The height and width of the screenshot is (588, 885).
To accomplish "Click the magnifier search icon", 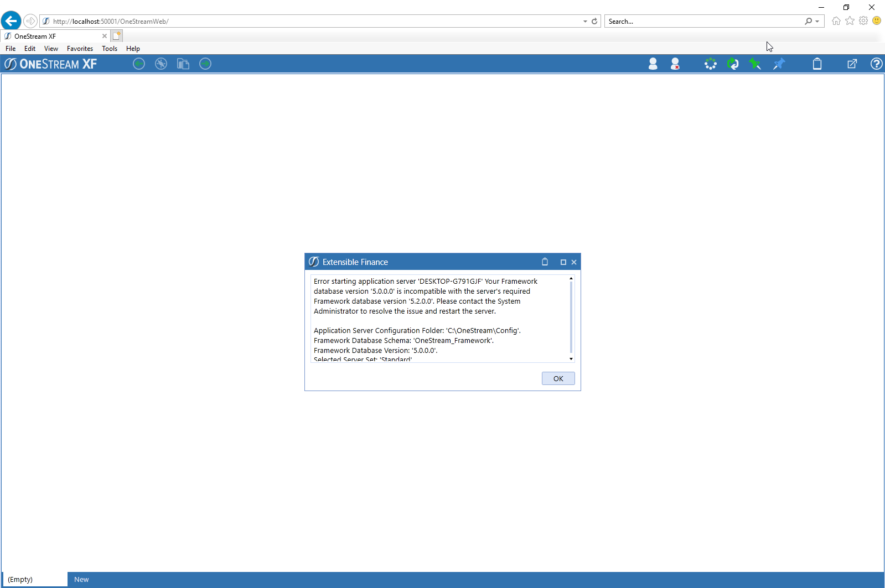I will pyautogui.click(x=809, y=21).
